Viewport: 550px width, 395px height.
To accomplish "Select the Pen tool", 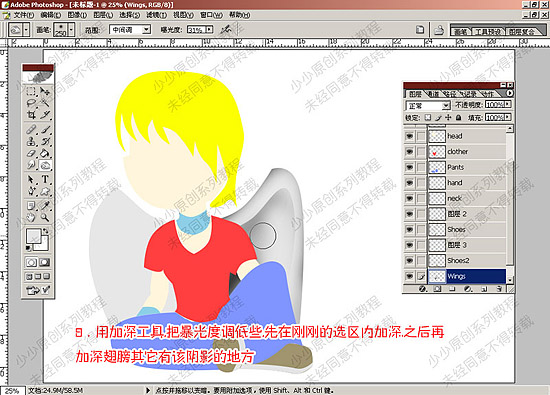I will coord(31,191).
